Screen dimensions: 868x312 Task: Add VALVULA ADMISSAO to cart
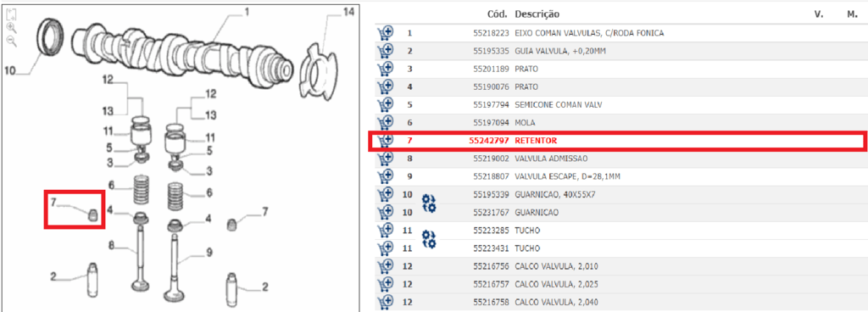pos(385,159)
